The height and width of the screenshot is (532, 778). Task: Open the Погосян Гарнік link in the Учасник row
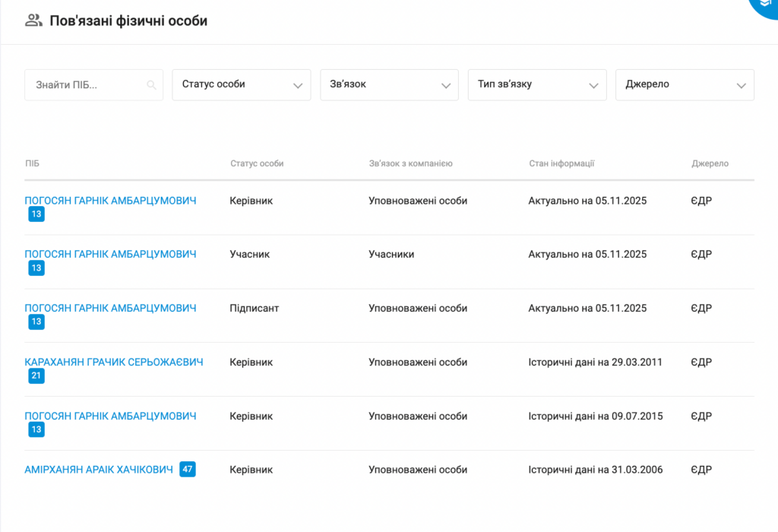pyautogui.click(x=110, y=255)
